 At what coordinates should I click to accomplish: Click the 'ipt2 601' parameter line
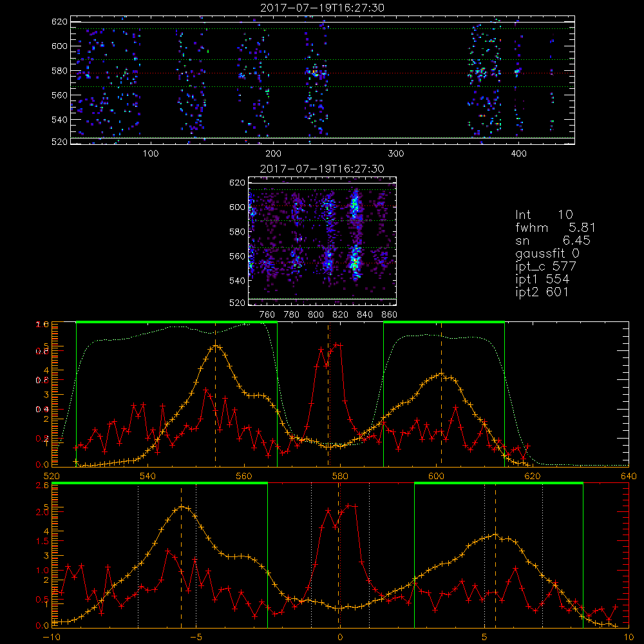tap(542, 292)
